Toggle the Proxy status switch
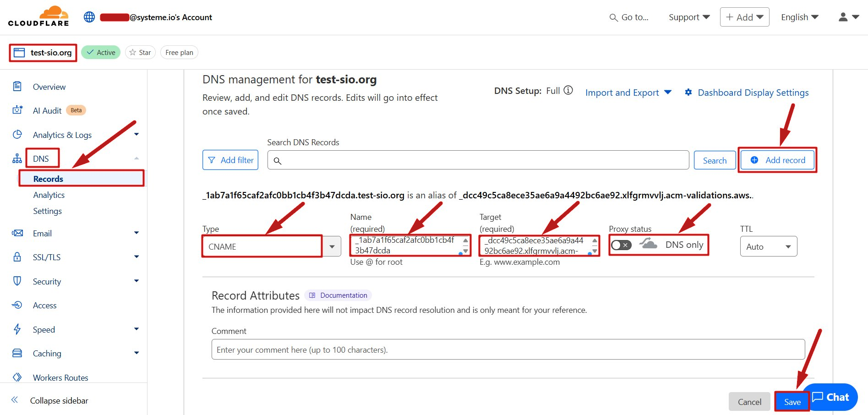The width and height of the screenshot is (868, 415). pyautogui.click(x=621, y=245)
